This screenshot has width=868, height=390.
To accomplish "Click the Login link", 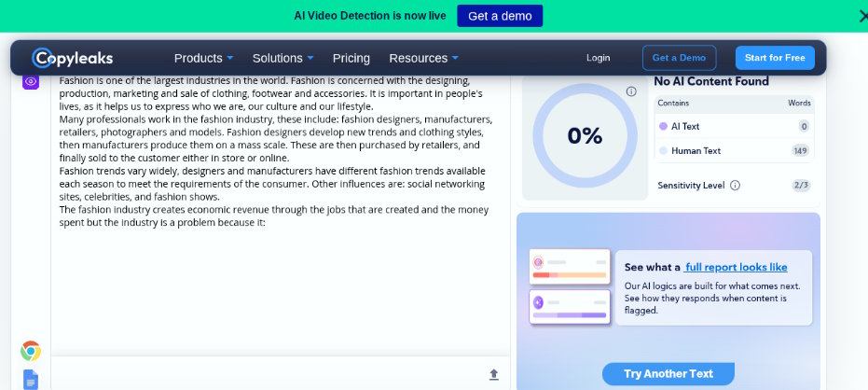I will click(x=598, y=58).
